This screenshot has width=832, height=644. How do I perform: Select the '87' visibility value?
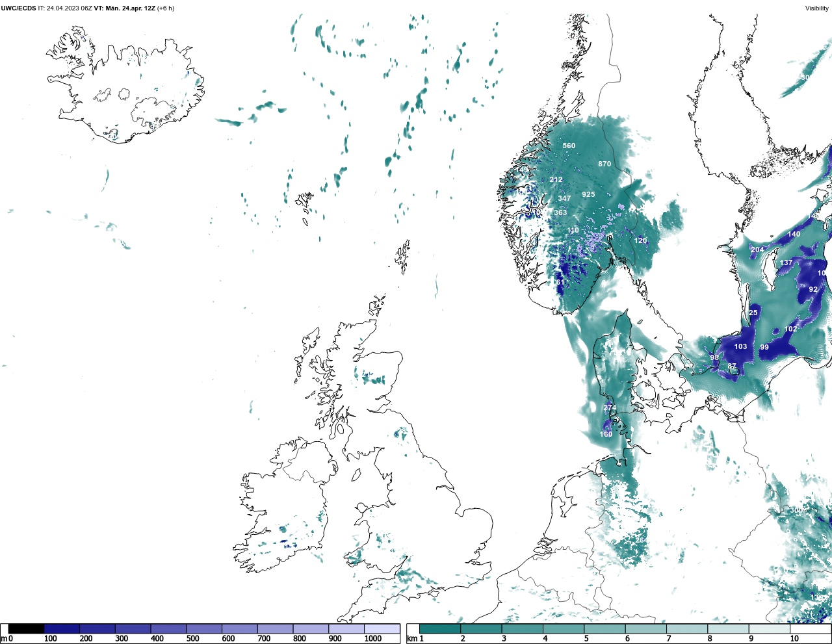coord(732,366)
